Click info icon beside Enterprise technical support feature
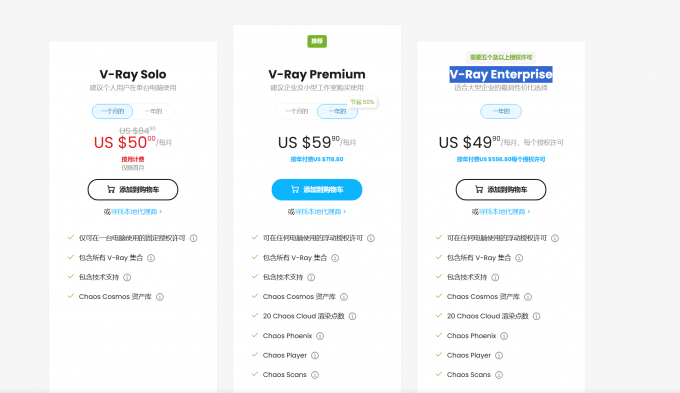Image resolution: width=680 pixels, height=393 pixels. (495, 277)
